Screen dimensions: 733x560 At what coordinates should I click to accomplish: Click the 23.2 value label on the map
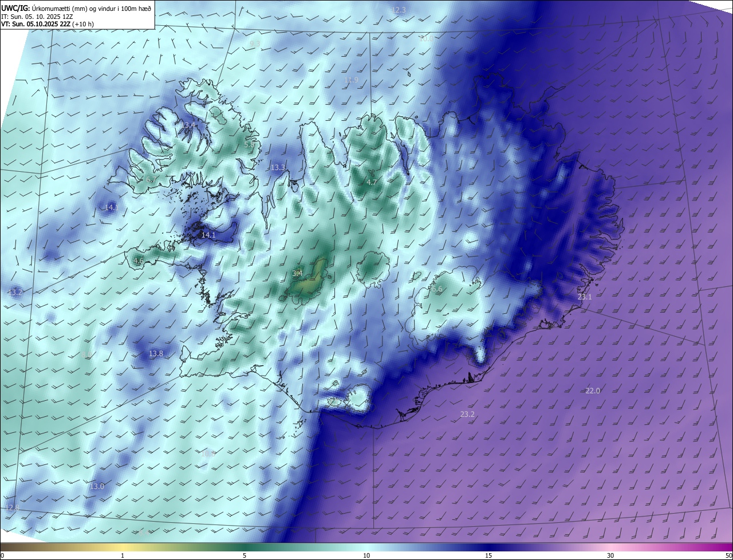pyautogui.click(x=467, y=414)
